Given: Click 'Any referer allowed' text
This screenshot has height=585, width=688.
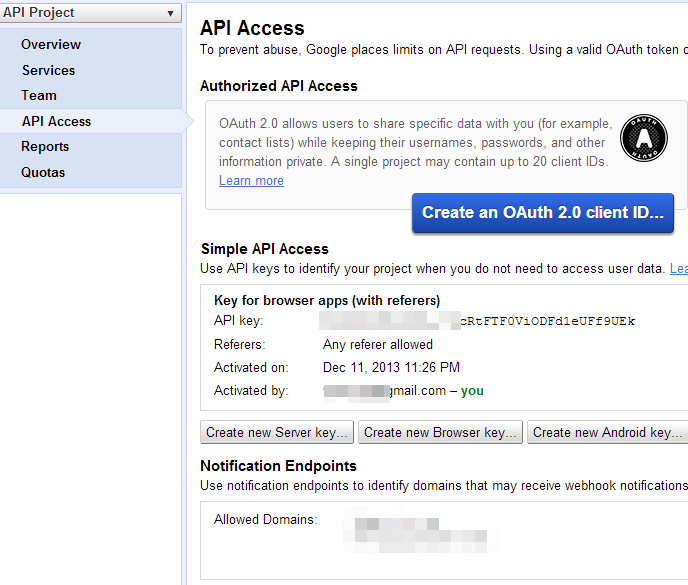Looking at the screenshot, I should 378,345.
